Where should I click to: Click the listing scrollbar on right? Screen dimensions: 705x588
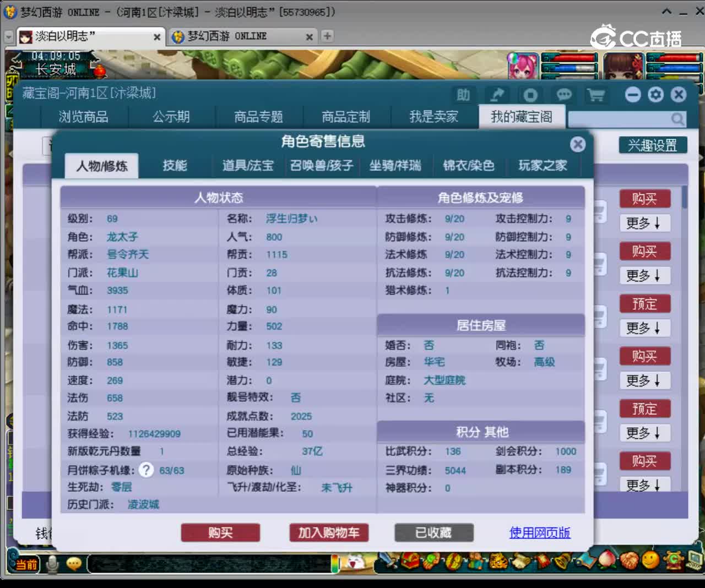pos(685,197)
